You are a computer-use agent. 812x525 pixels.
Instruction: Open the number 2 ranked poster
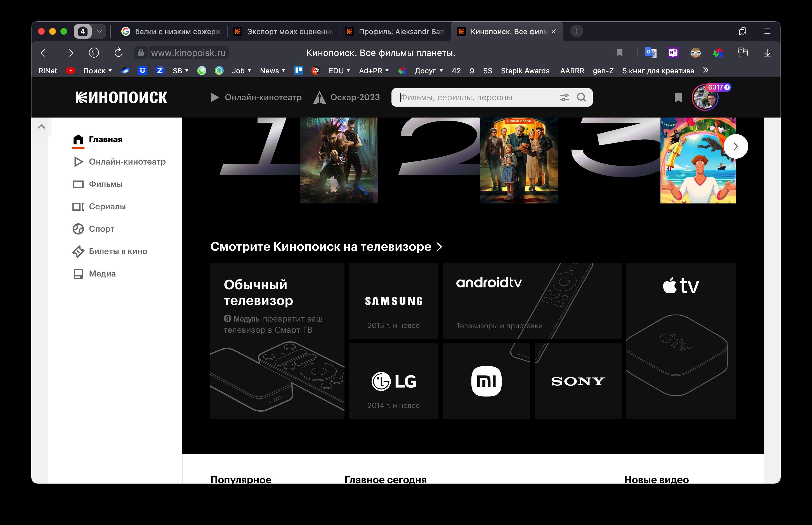(x=519, y=161)
